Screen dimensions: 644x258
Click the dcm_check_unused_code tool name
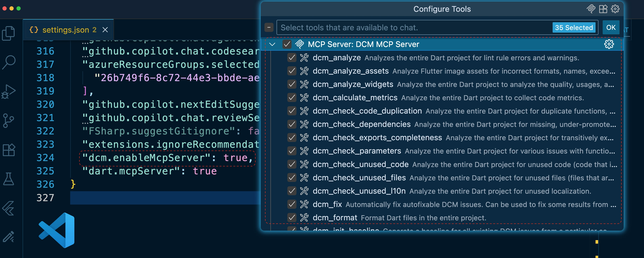point(360,164)
